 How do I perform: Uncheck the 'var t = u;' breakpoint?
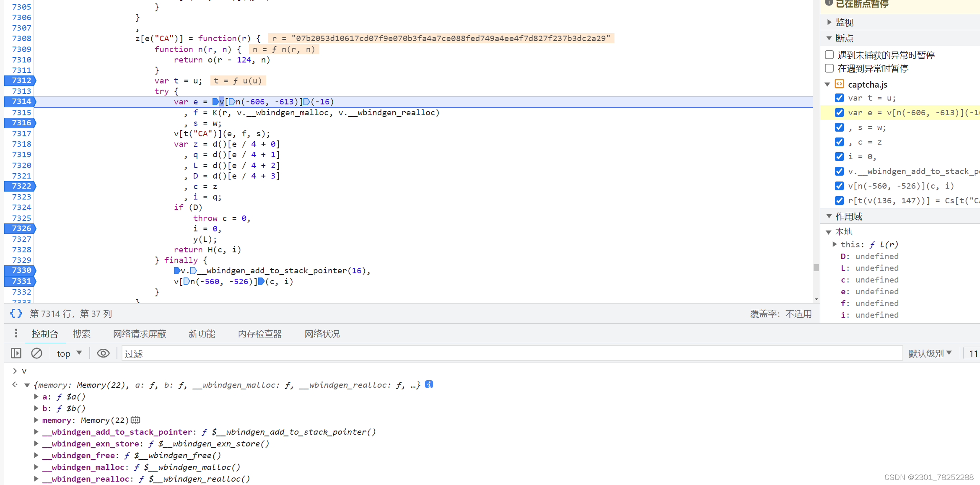click(x=839, y=98)
